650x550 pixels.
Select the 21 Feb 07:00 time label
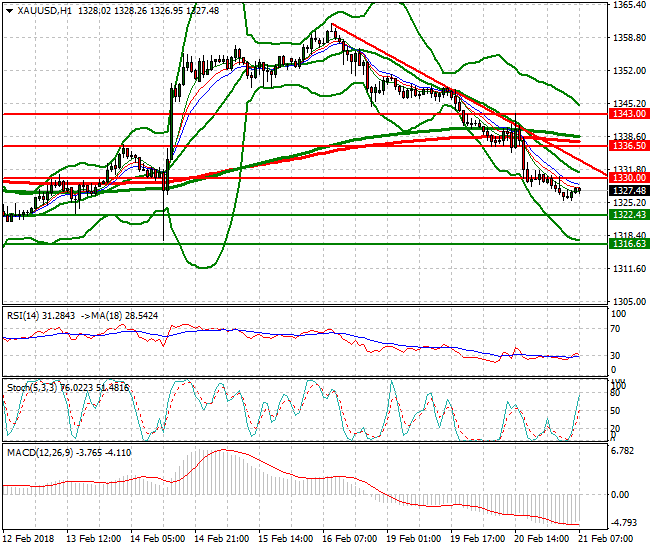click(606, 539)
